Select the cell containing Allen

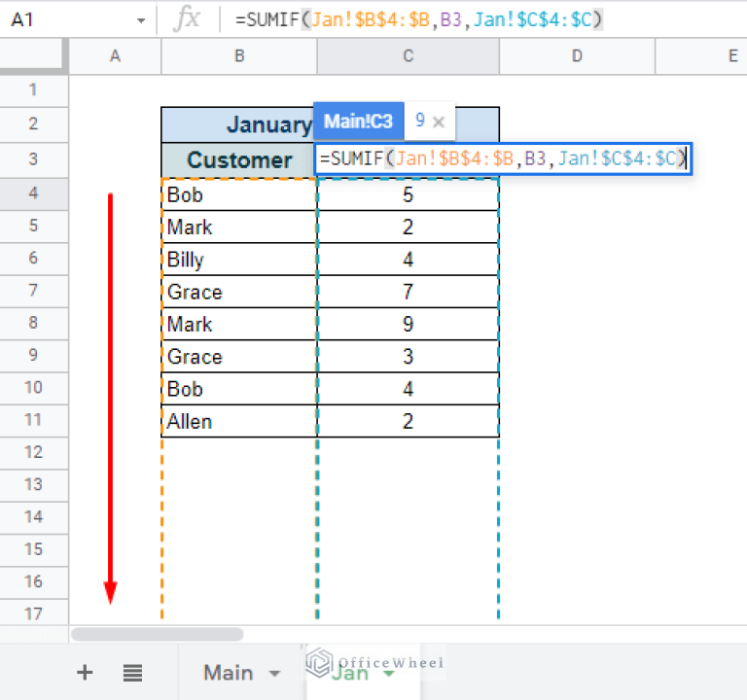(x=238, y=421)
